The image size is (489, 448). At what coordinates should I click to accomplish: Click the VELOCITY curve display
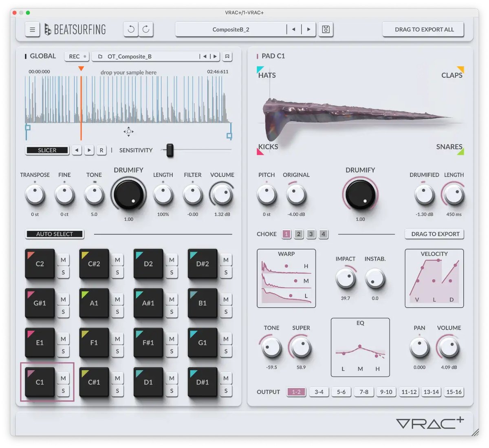[x=434, y=278]
